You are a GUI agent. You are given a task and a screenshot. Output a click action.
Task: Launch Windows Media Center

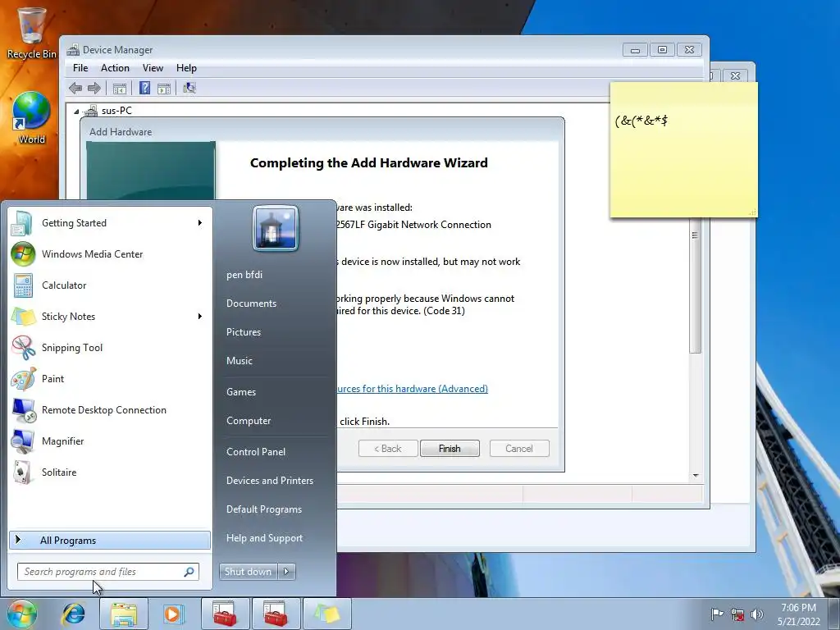110,254
